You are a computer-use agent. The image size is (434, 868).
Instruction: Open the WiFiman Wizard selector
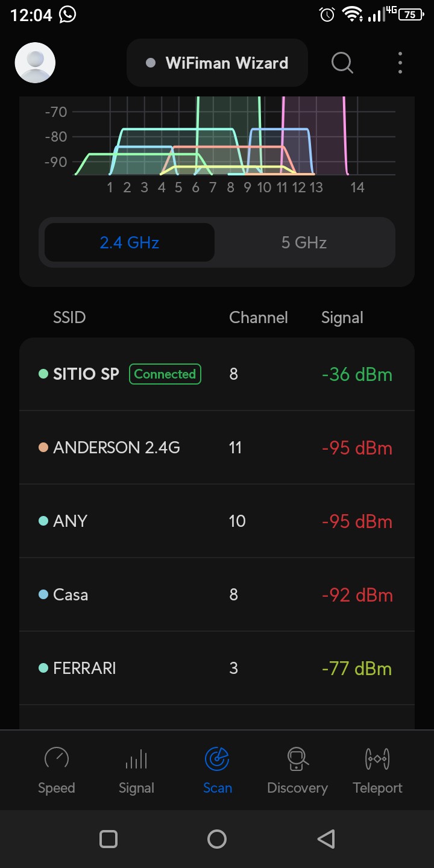[x=217, y=63]
